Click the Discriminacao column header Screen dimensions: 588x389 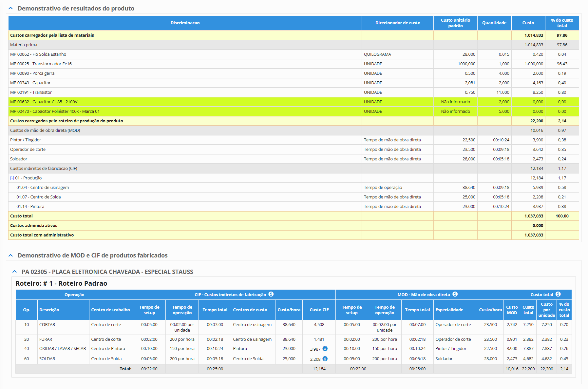[x=185, y=23]
